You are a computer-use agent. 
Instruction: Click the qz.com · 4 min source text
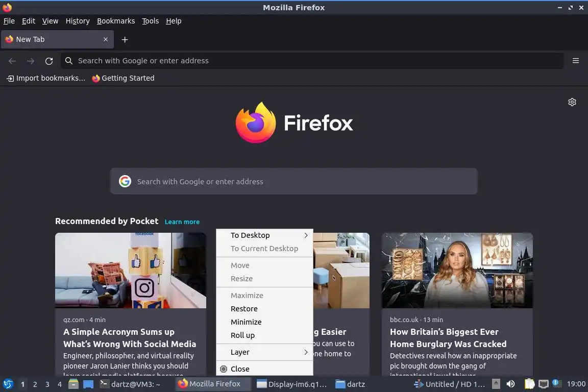click(x=84, y=320)
